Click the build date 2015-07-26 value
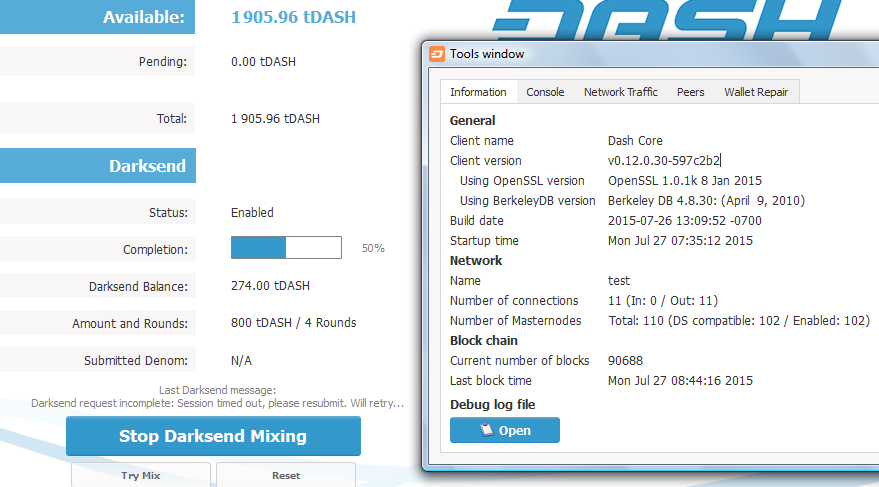The height and width of the screenshot is (487, 879). coord(684,221)
